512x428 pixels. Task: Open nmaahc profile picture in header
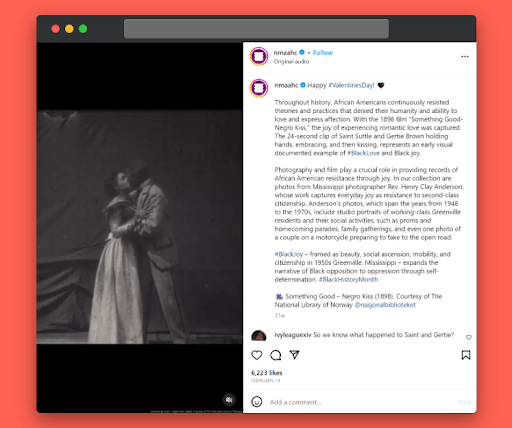pyautogui.click(x=259, y=56)
